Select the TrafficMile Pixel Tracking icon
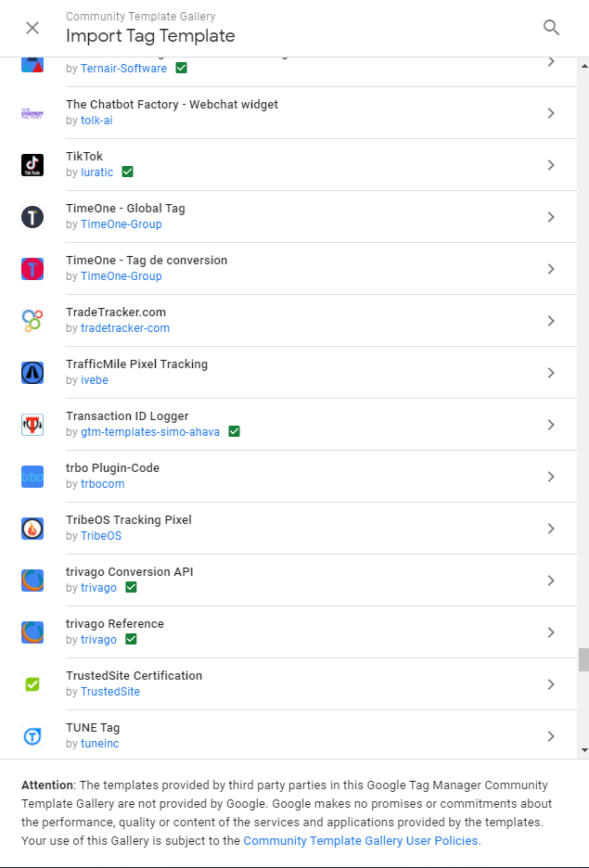The height and width of the screenshot is (868, 589). (x=32, y=372)
